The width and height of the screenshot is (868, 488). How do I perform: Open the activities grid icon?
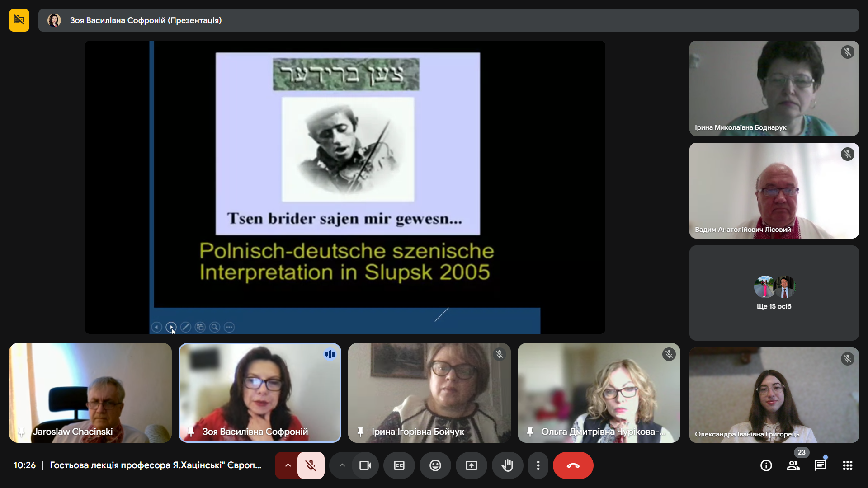[x=848, y=465]
